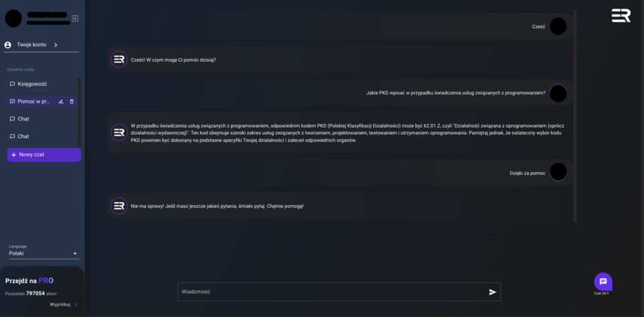Click the edit pencil icon on Pomoc chat
Screen dimensions: 644x317
[61, 101]
